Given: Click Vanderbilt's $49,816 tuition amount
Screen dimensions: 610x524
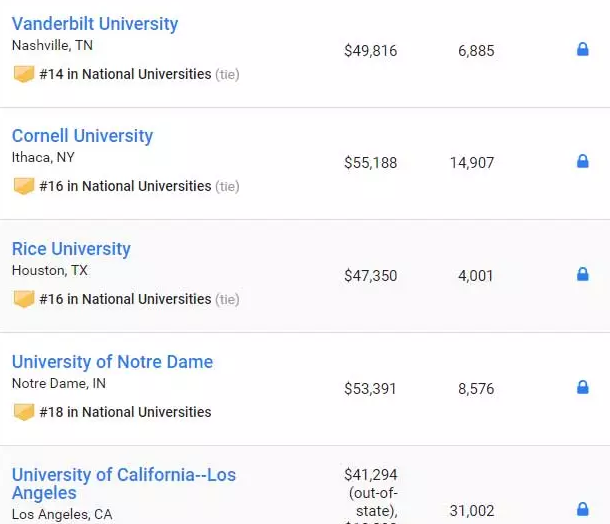Looking at the screenshot, I should pos(370,50).
